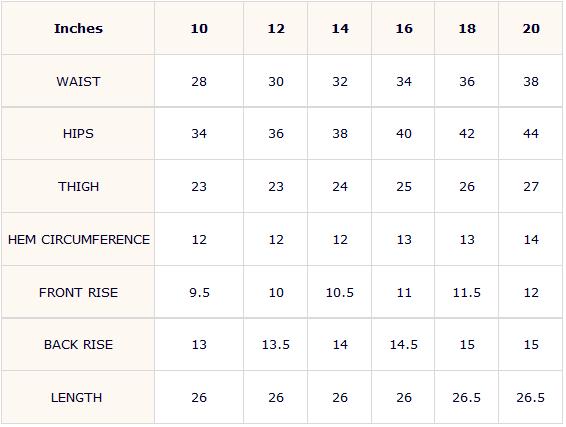Select the LENGTH row label

click(x=77, y=398)
